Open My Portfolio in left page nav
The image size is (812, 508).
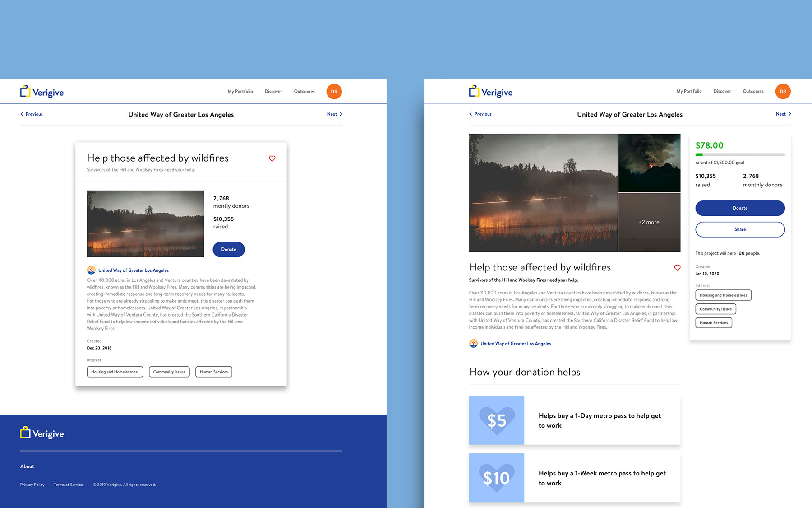coord(240,92)
